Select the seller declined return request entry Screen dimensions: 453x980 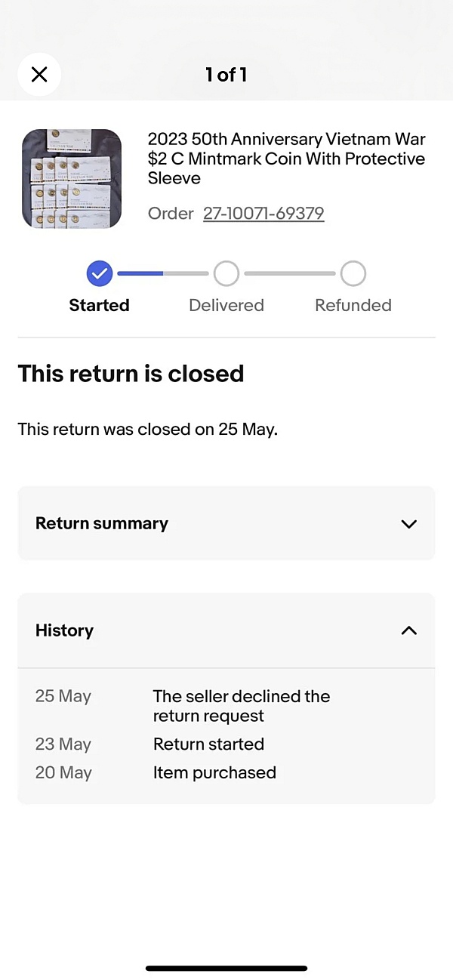pos(226,706)
